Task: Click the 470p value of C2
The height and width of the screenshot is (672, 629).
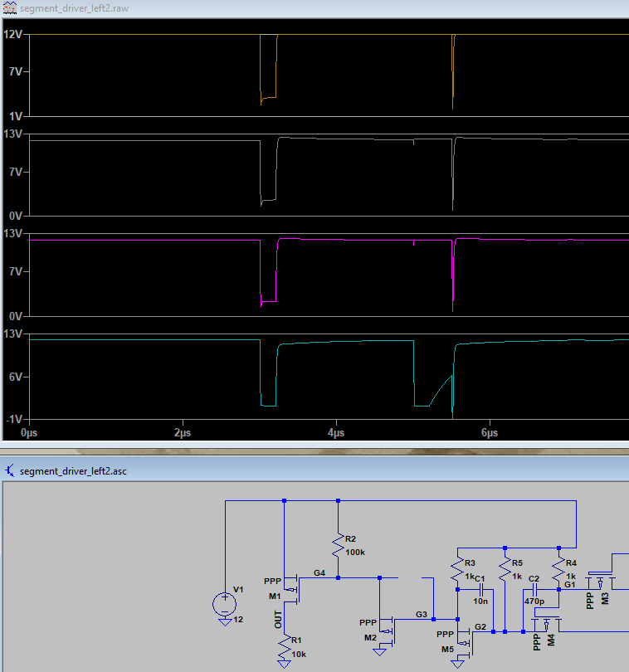Action: (x=534, y=601)
